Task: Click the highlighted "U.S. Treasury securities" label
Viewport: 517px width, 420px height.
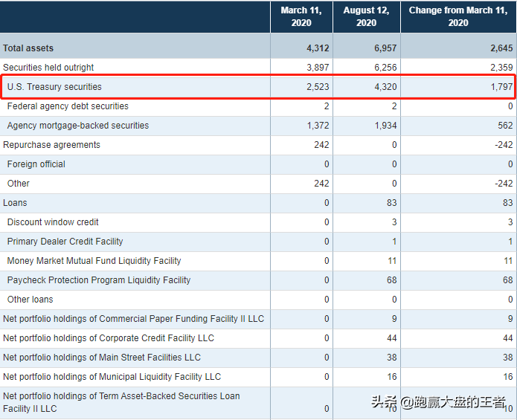Action: point(54,87)
